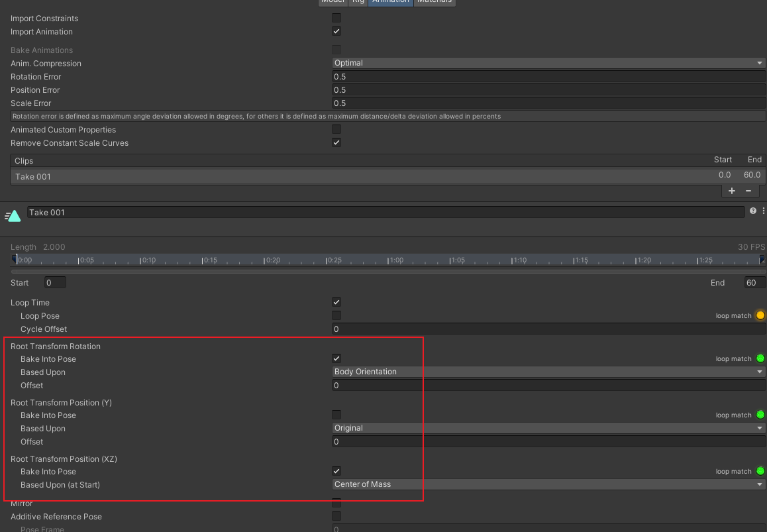Screen dimensions: 767x532
Task: Click the animation clip icon next to Take 001
Action: (x=13, y=215)
